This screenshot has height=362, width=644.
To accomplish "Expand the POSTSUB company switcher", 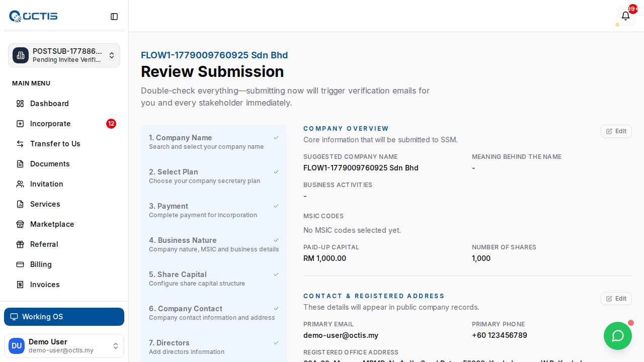I will click(x=64, y=55).
